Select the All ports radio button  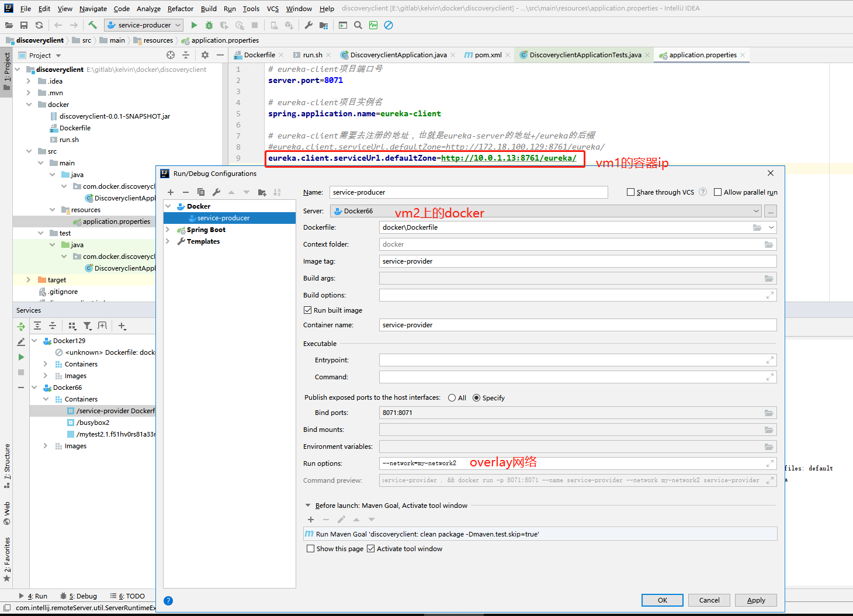click(452, 398)
